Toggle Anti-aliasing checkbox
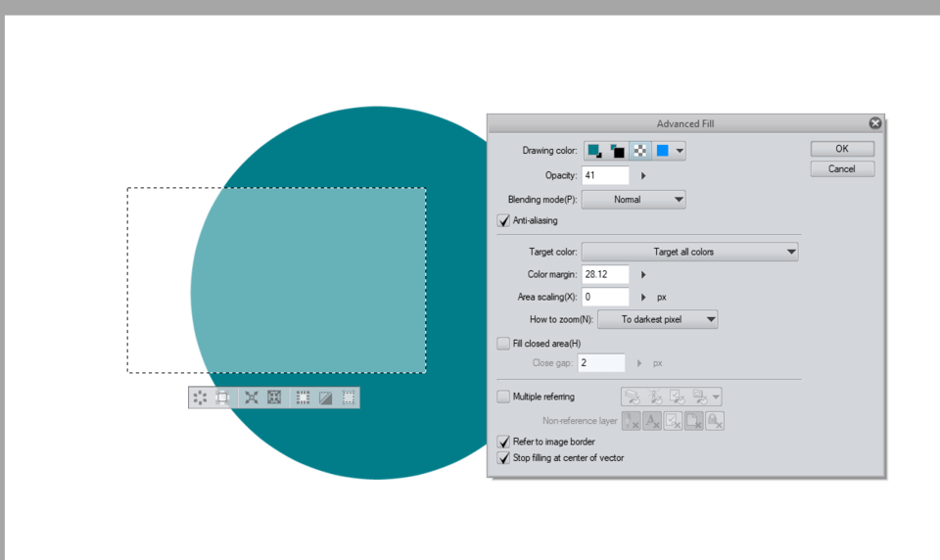Image resolution: width=940 pixels, height=560 pixels. point(503,220)
